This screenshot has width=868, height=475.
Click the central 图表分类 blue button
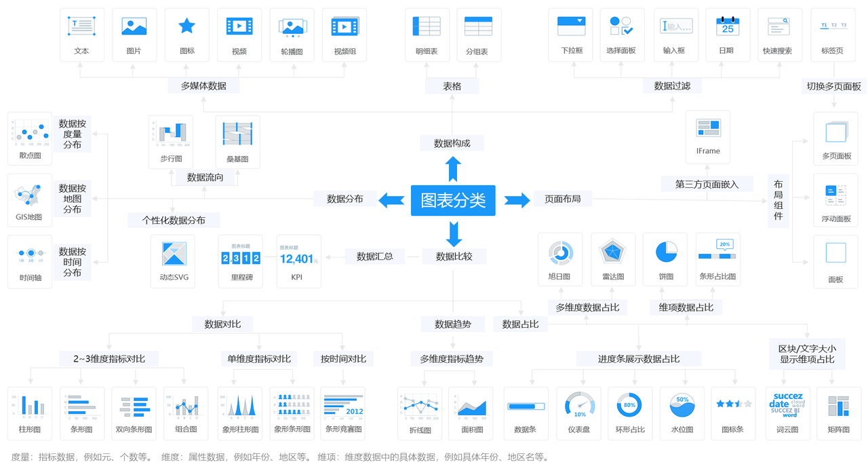(453, 201)
